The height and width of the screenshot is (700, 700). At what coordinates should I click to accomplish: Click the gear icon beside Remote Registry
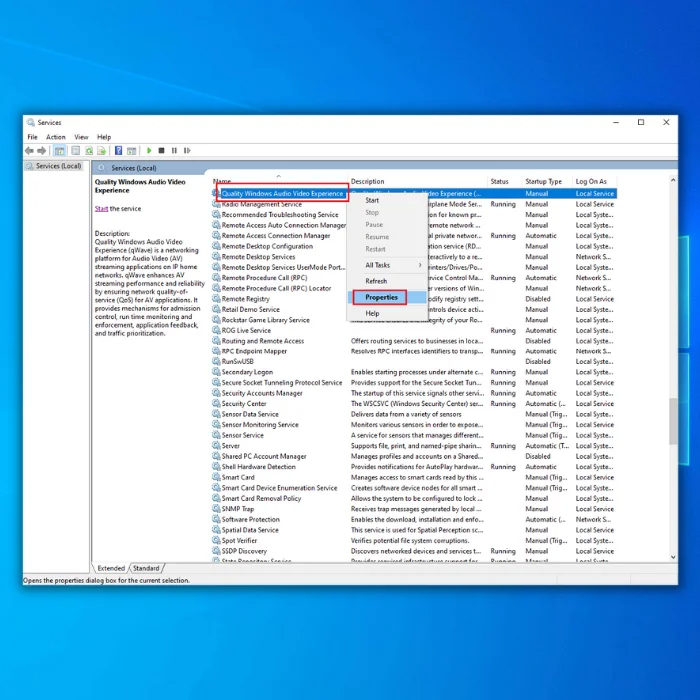(x=217, y=299)
